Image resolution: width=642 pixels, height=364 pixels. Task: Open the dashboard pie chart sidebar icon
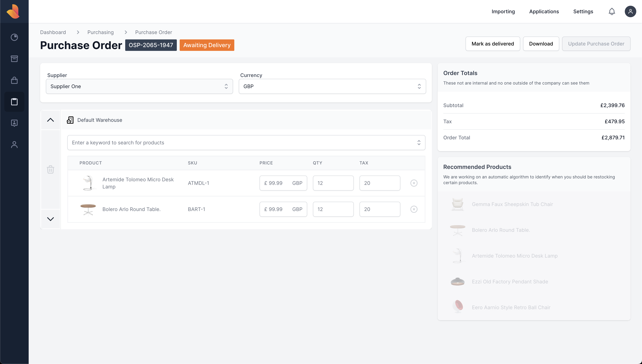[14, 37]
